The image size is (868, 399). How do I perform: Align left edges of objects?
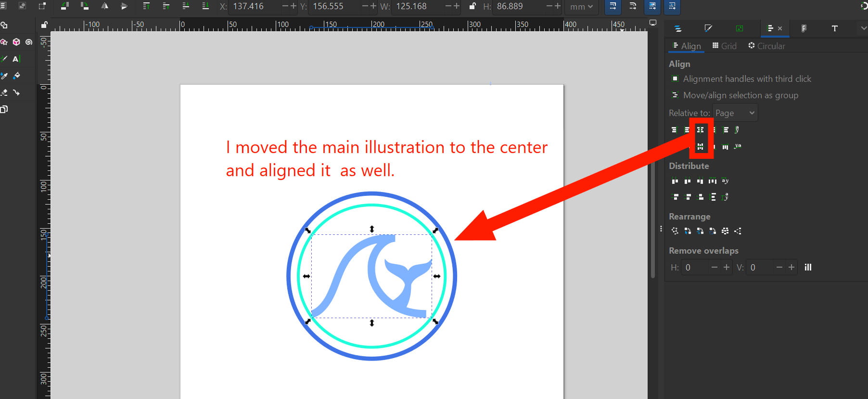coord(687,129)
